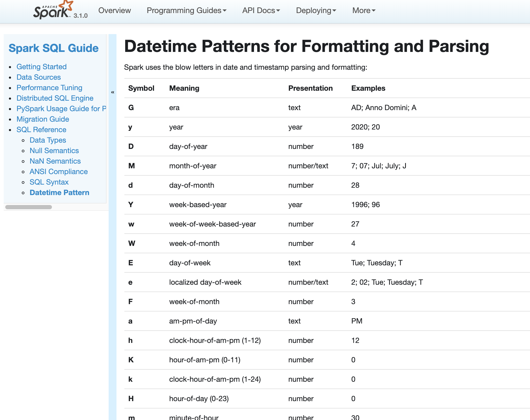530x420 pixels.
Task: Click the '2020; 20' example cell
Action: tap(365, 127)
